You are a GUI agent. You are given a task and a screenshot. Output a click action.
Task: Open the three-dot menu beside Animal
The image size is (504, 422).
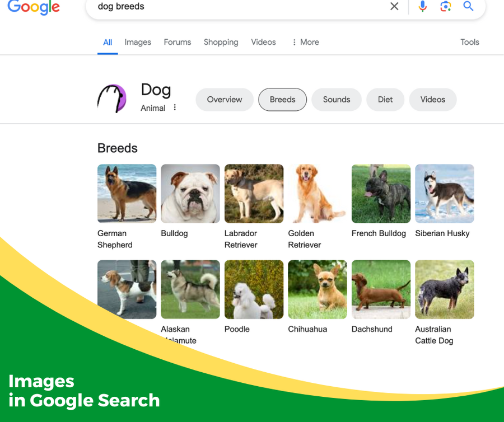175,107
